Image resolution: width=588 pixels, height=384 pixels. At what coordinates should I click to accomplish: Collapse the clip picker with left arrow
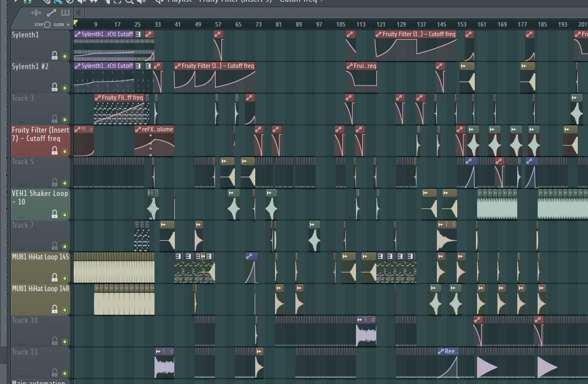79,12
